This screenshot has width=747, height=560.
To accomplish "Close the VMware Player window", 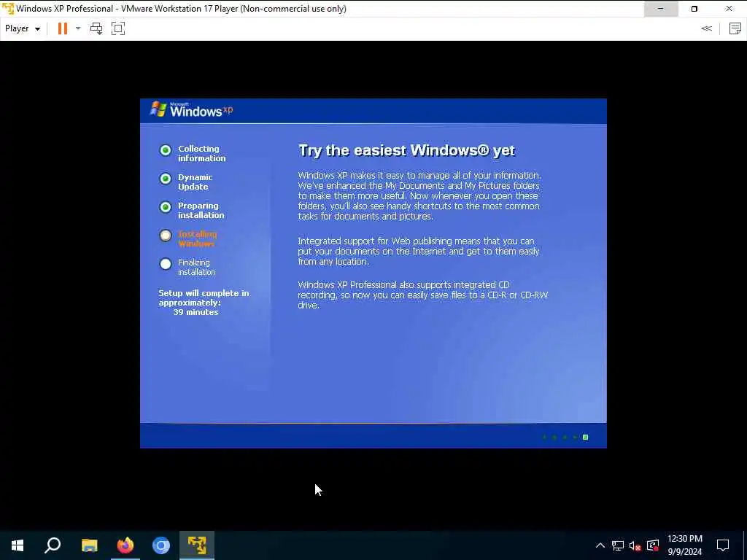I will 729,9.
